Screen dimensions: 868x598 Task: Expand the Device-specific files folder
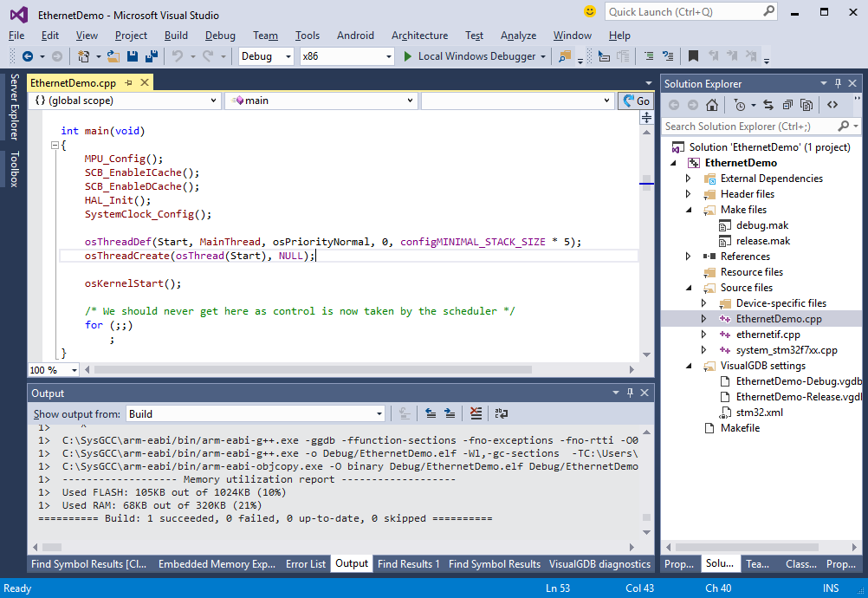tap(703, 302)
